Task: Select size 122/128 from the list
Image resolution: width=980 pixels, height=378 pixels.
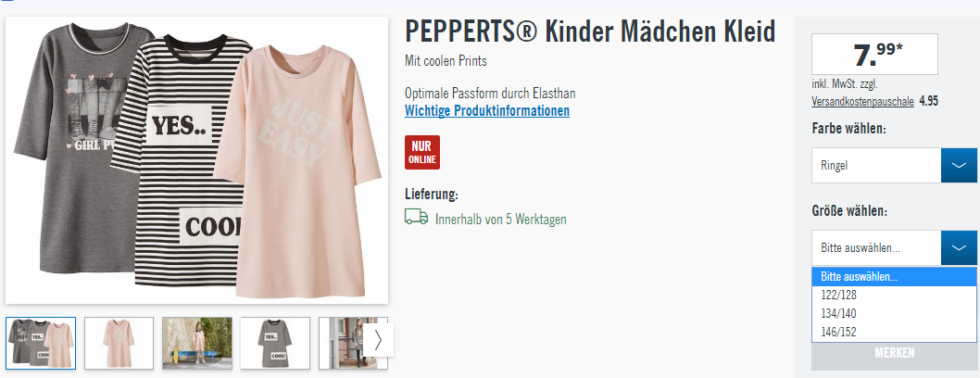Action: 894,295
